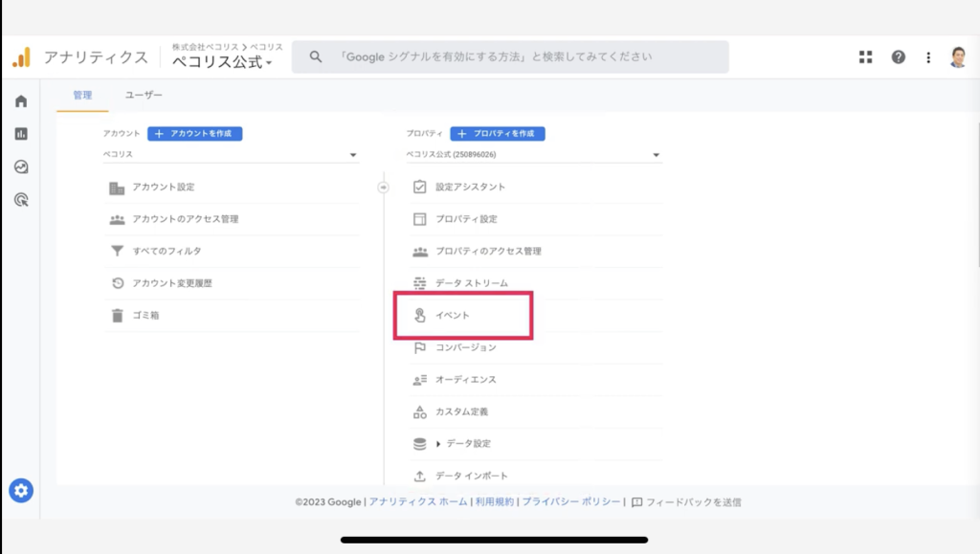The height and width of the screenshot is (554, 980).
Task: Open the ペコリス公式 (250896026) property dropdown
Action: [x=533, y=154]
